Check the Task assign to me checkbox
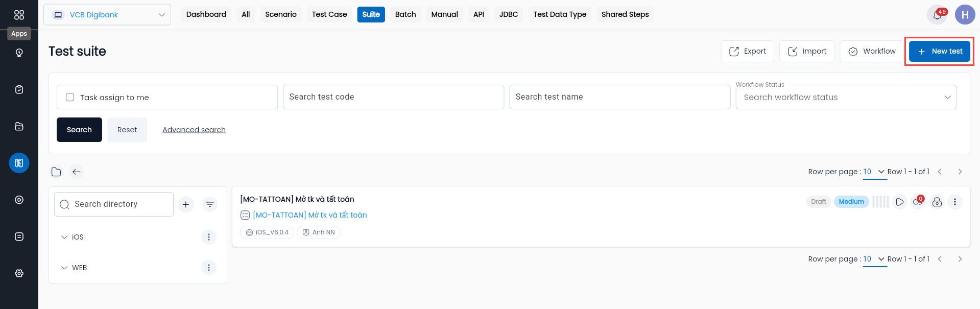The width and height of the screenshot is (980, 309). (70, 97)
